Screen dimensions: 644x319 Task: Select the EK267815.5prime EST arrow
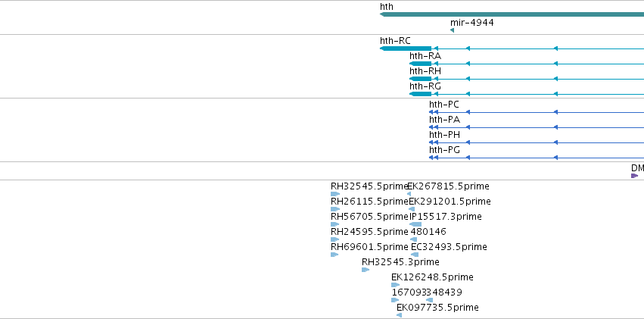coord(409,194)
